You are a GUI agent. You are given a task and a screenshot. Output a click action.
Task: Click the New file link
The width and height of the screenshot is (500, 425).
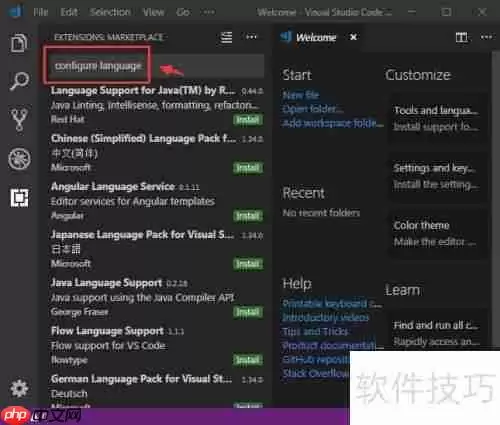301,95
